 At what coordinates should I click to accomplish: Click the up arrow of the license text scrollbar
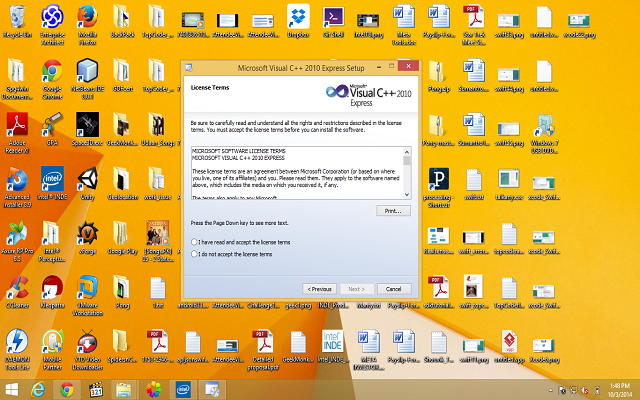(407, 152)
